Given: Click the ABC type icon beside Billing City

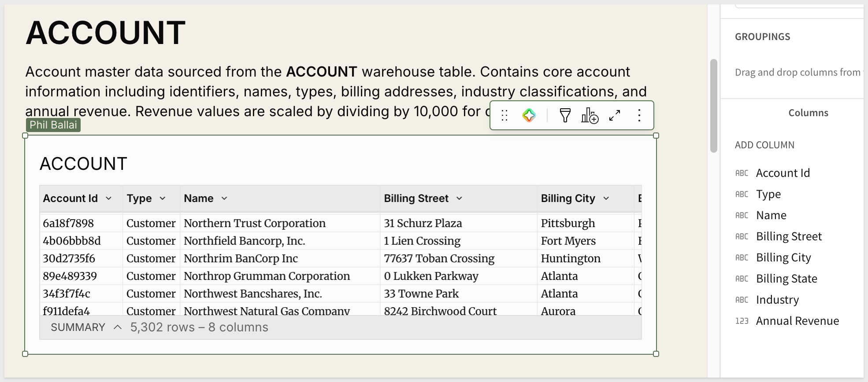Looking at the screenshot, I should coord(742,258).
